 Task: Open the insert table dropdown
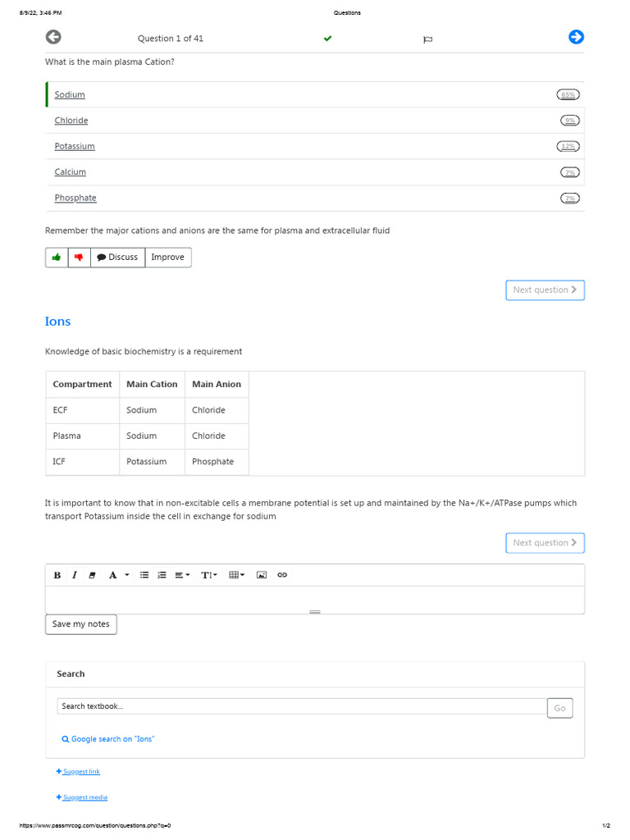pyautogui.click(x=237, y=575)
